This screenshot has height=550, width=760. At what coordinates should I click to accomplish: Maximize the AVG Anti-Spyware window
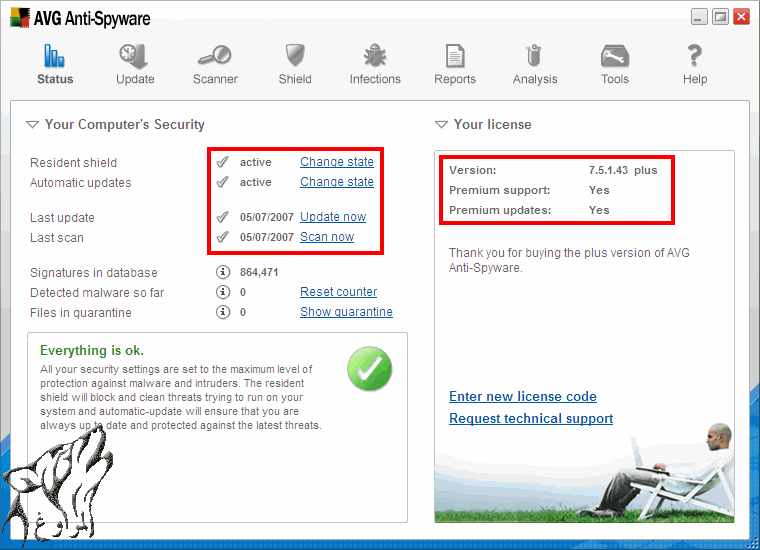(x=720, y=17)
